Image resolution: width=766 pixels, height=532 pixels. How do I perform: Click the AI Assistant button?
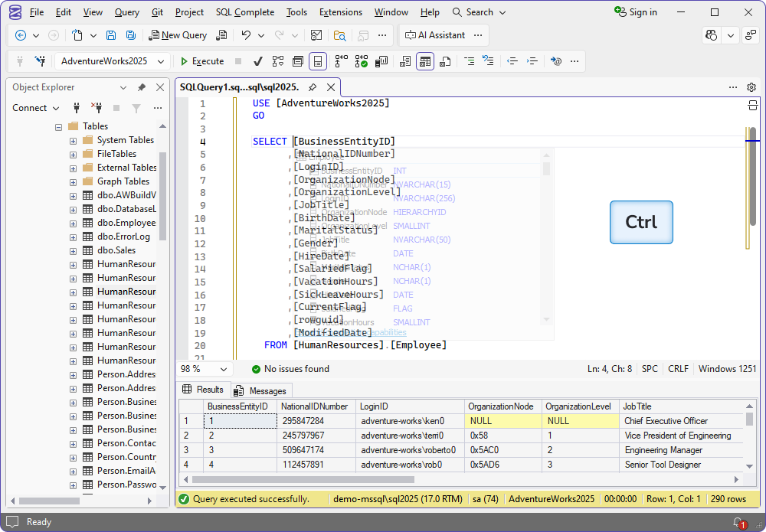point(435,35)
